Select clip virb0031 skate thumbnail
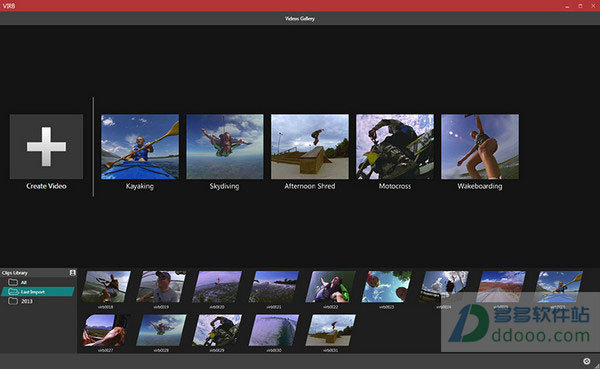This screenshot has height=369, width=600. [x=331, y=330]
